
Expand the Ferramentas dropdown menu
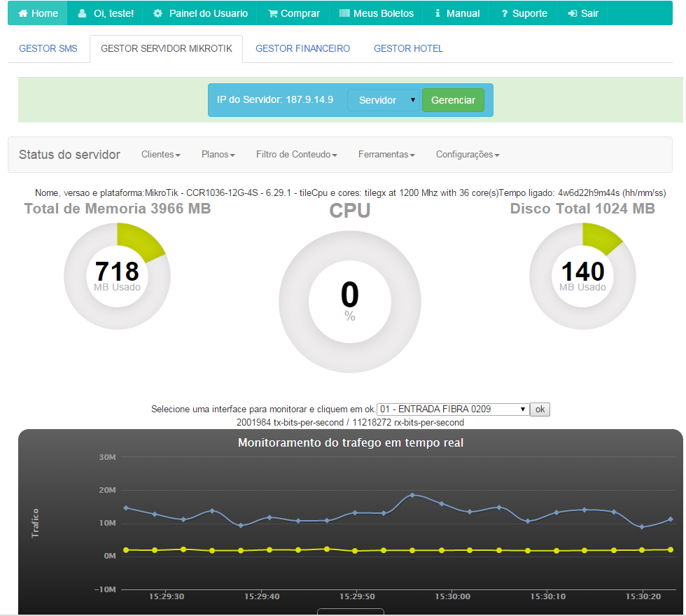[386, 155]
